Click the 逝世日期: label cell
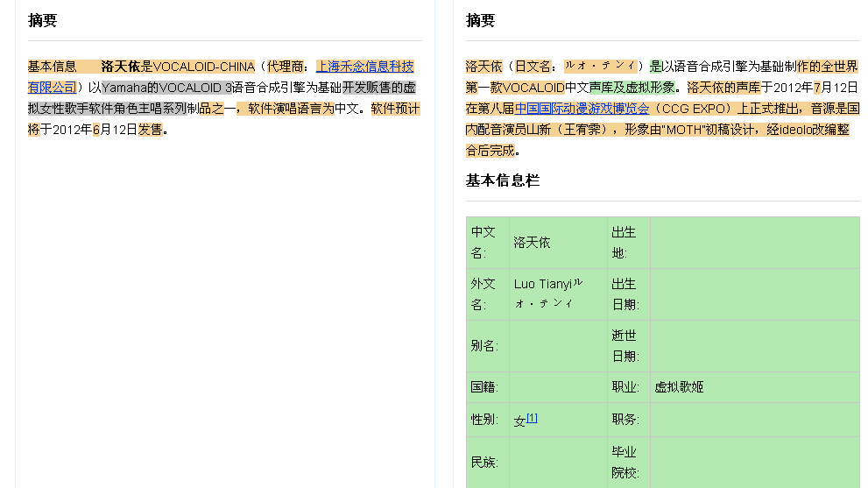Viewport: 868px width, 488px height. click(629, 346)
